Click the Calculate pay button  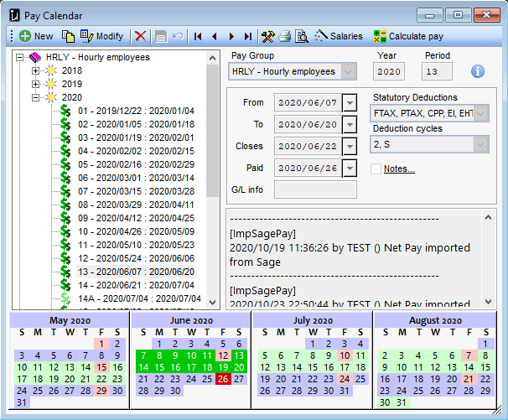click(408, 37)
